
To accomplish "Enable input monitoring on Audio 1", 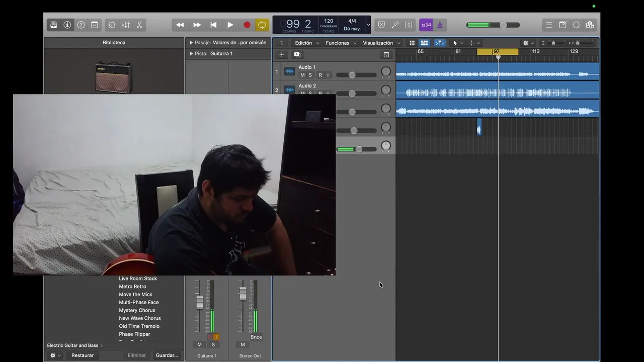I will click(x=328, y=75).
